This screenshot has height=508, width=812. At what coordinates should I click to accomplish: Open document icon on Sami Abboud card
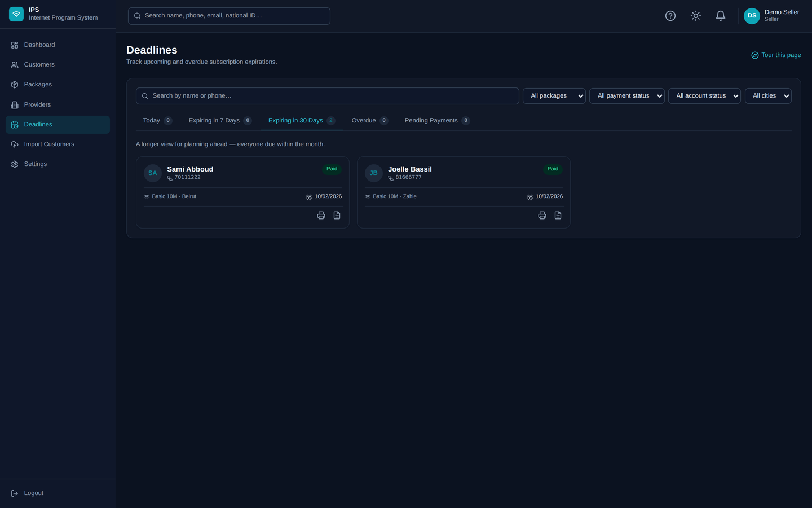(337, 216)
